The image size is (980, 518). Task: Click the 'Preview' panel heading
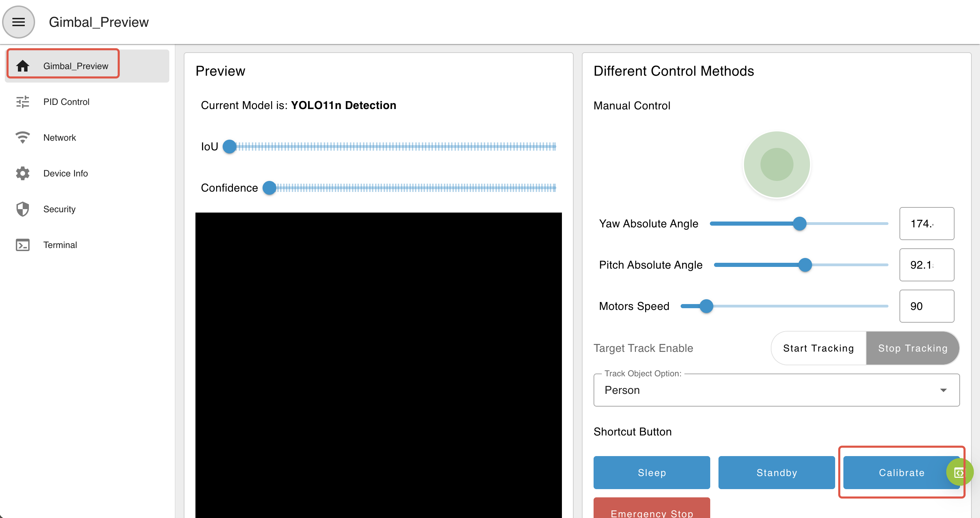pos(220,71)
